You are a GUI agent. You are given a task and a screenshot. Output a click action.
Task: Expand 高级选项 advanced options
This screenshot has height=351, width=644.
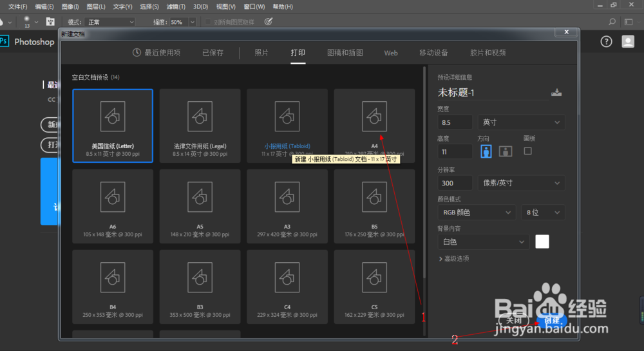(x=454, y=259)
